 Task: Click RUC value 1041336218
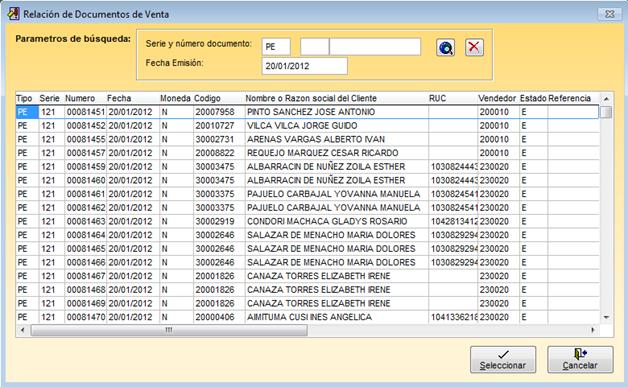click(x=454, y=317)
